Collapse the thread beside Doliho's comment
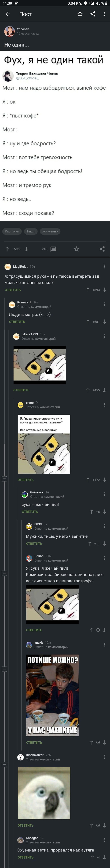 [x=4, y=573]
